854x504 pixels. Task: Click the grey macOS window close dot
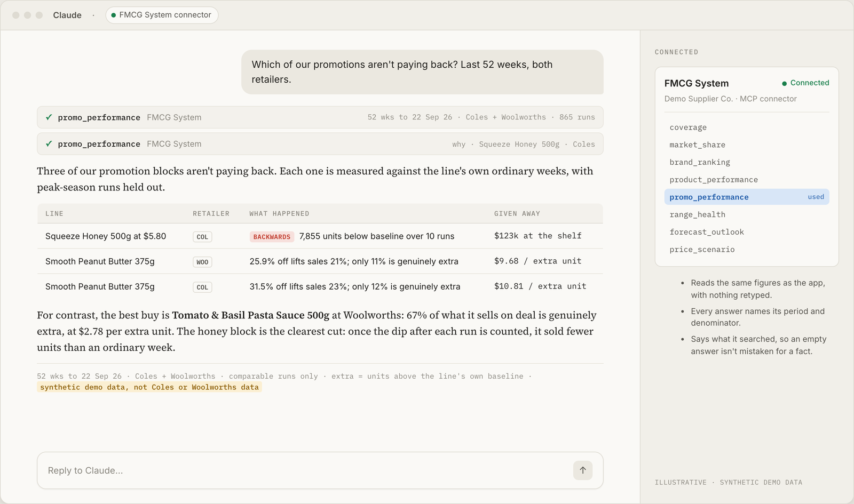pyautogui.click(x=16, y=15)
